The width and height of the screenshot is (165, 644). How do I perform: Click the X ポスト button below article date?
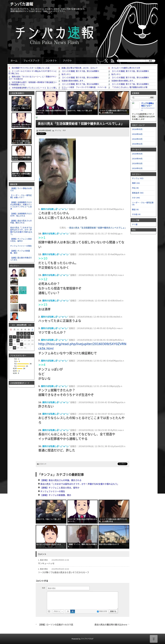click(x=41, y=134)
